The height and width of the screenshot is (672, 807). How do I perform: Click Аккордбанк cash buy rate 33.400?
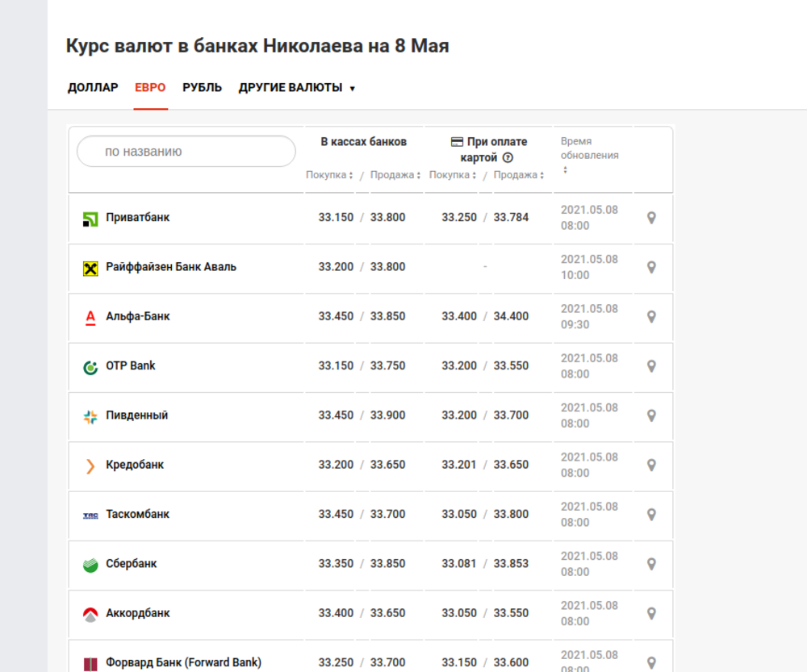[x=336, y=613]
